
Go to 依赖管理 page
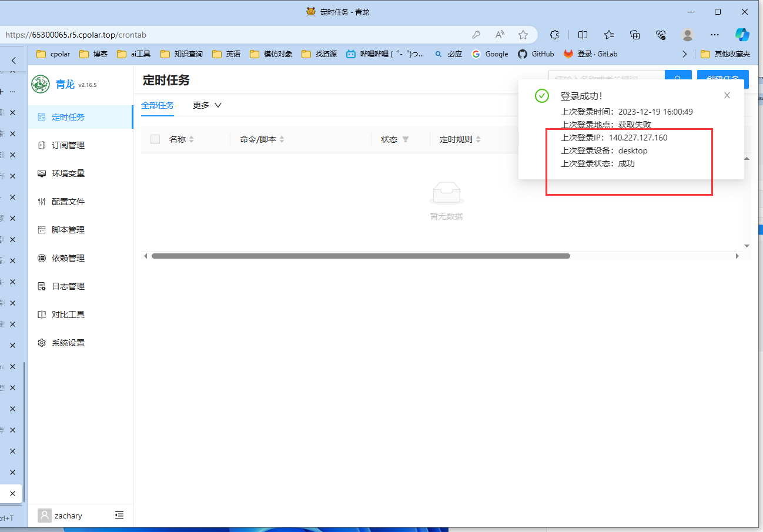81,258
